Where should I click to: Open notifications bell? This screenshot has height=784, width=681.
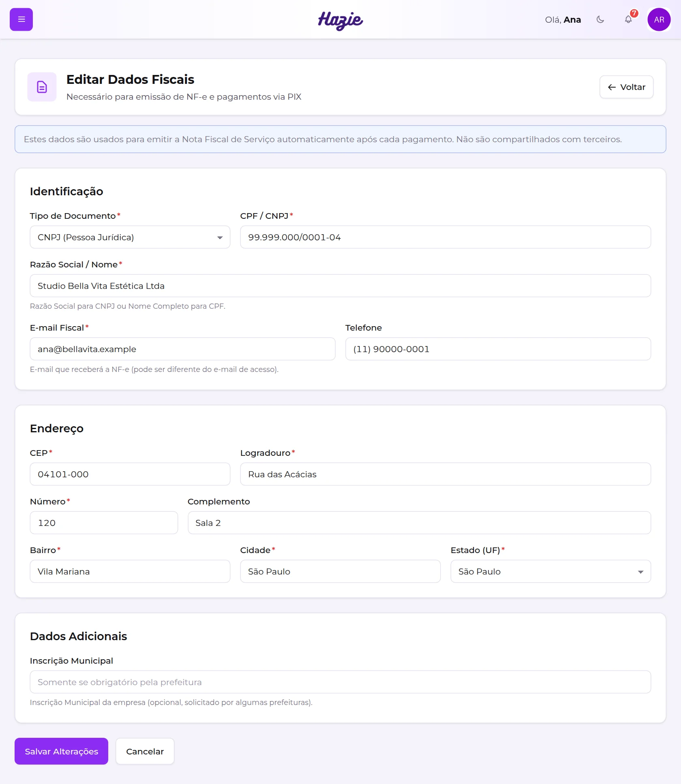[628, 19]
